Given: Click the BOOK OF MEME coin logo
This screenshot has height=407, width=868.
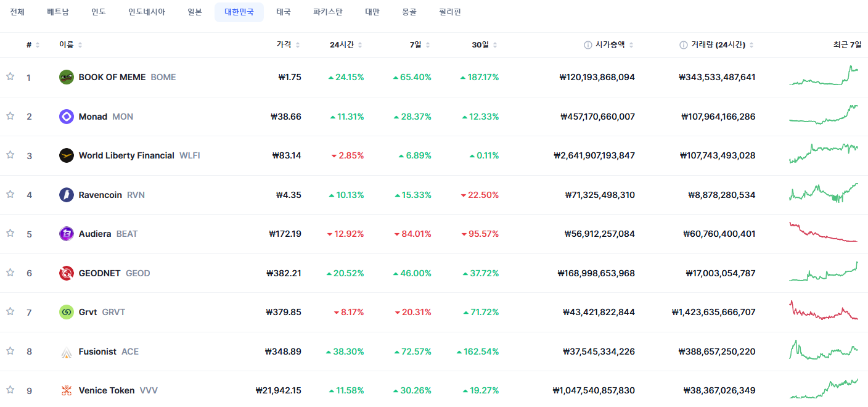Looking at the screenshot, I should click(67, 77).
